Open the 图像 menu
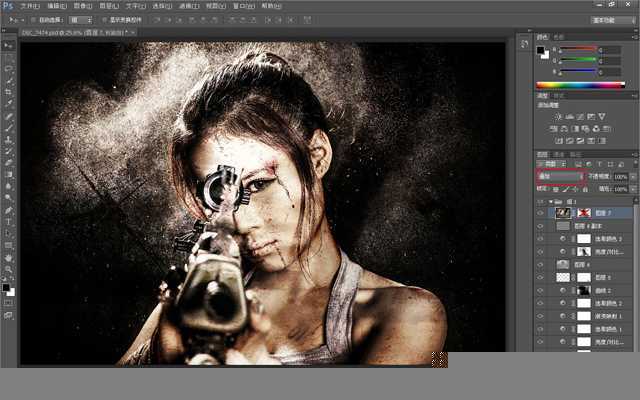 (82, 6)
